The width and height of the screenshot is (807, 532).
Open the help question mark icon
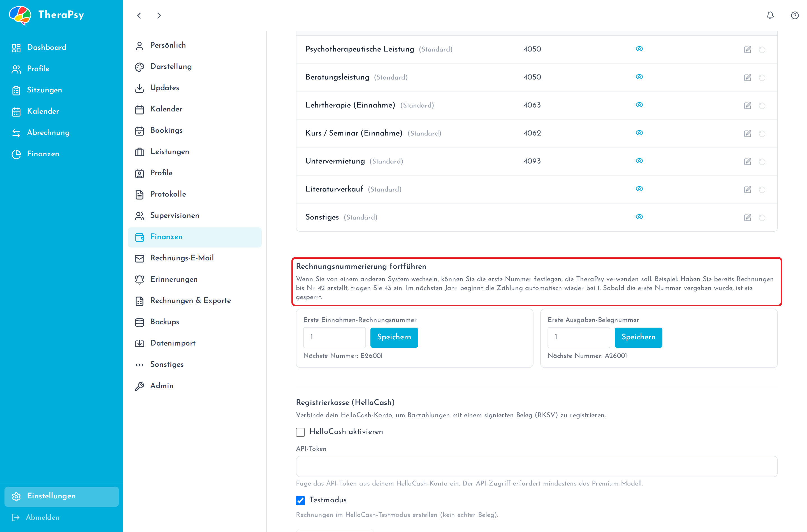(795, 16)
